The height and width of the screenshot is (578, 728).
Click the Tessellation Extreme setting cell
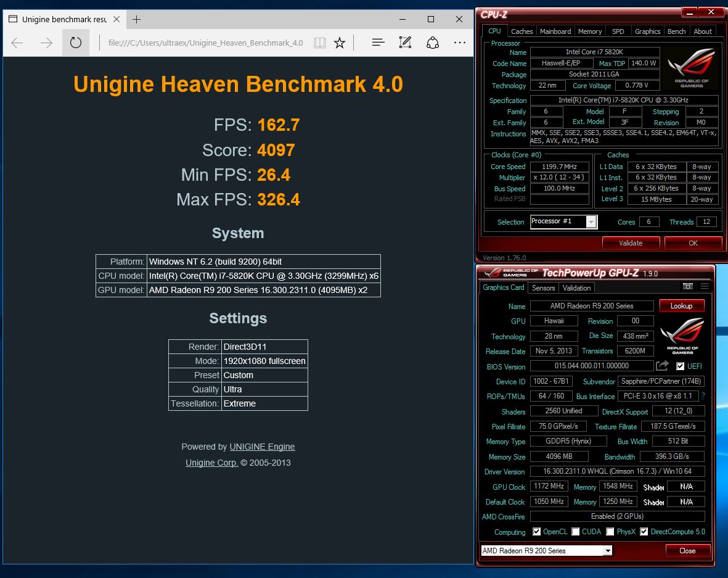click(264, 404)
